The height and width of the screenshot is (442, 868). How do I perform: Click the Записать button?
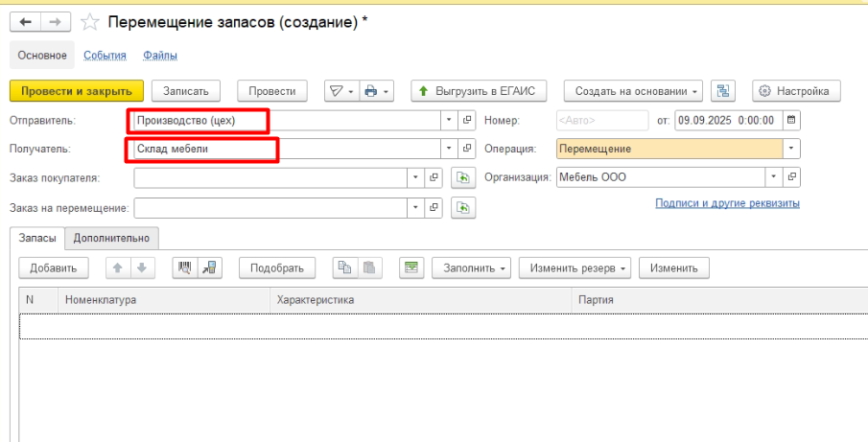[x=185, y=91]
